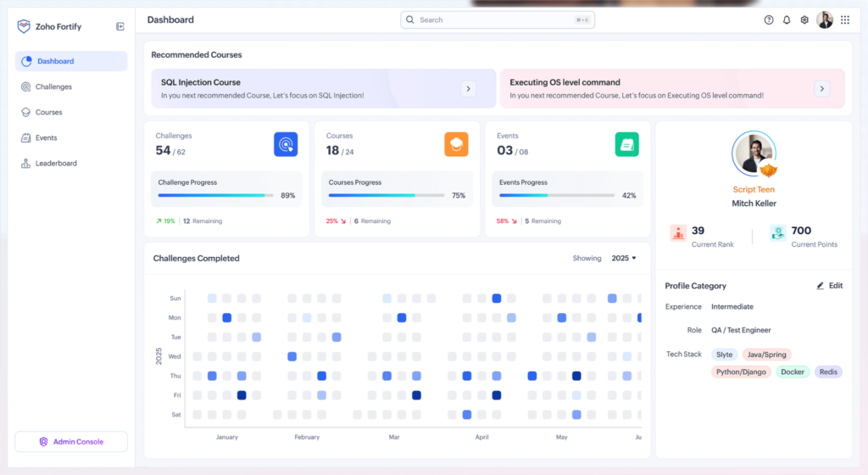Viewport: 868px width, 475px height.
Task: Open the help question mark icon
Action: (x=769, y=20)
